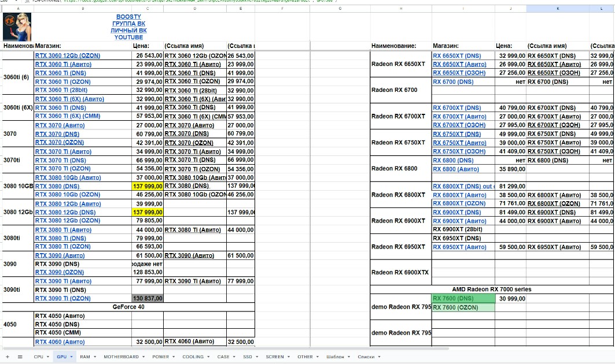Viewport: 615px width, 364px height.
Task: Open the MOTHERBOARD sheet tab
Action: click(121, 356)
